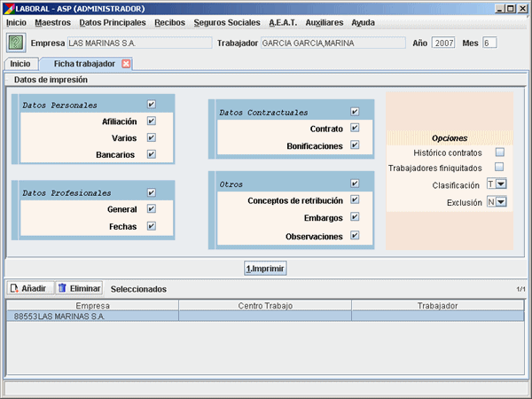Click the LABORAL application logo icon

pyautogui.click(x=9, y=9)
